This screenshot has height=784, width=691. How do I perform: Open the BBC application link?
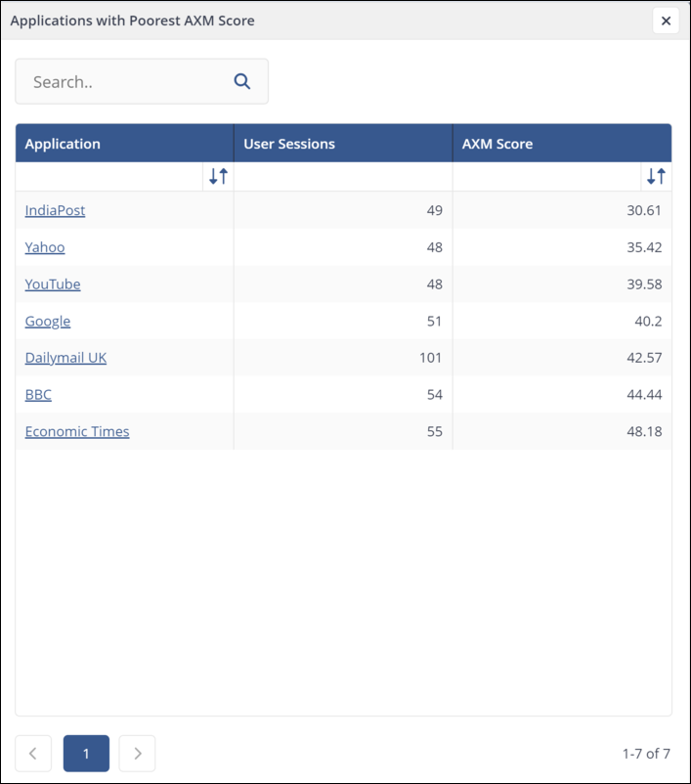click(38, 395)
